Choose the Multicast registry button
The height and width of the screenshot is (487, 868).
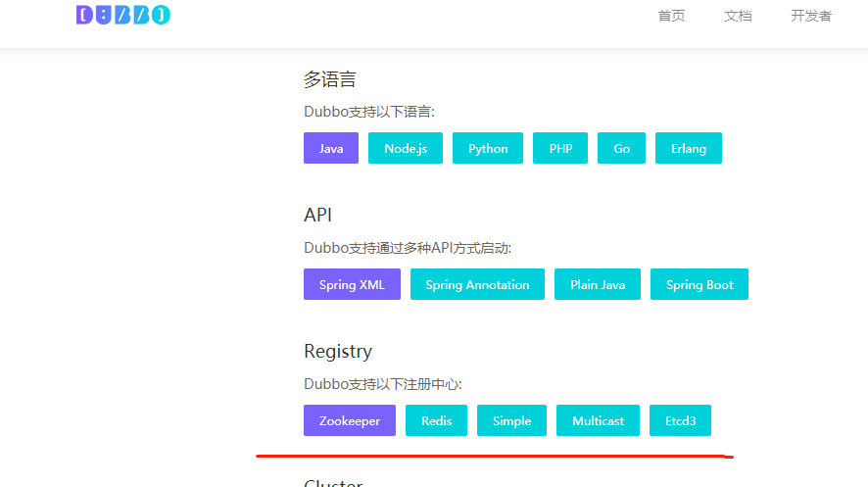click(x=598, y=420)
